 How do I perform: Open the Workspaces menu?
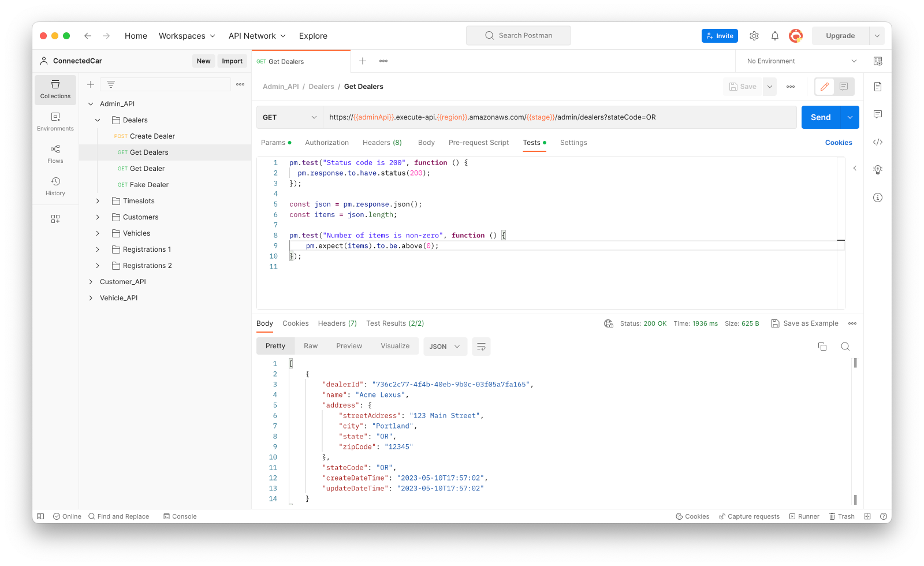click(187, 36)
